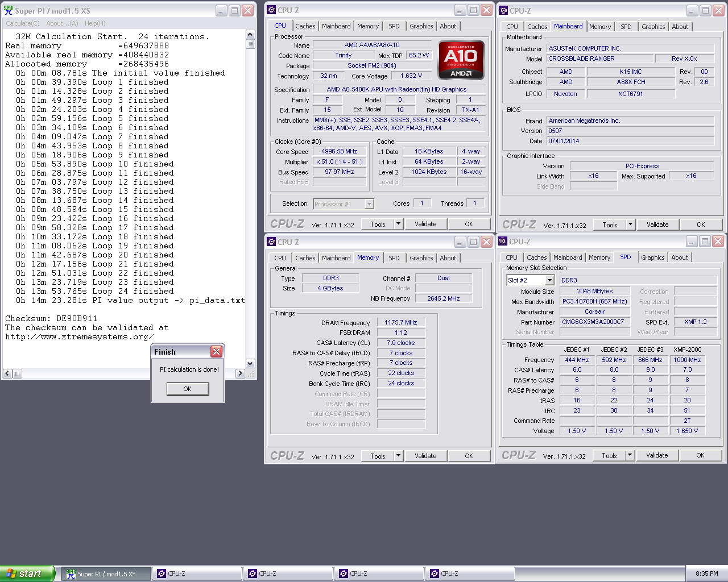Open SPD tab in Memory window

coord(394,258)
